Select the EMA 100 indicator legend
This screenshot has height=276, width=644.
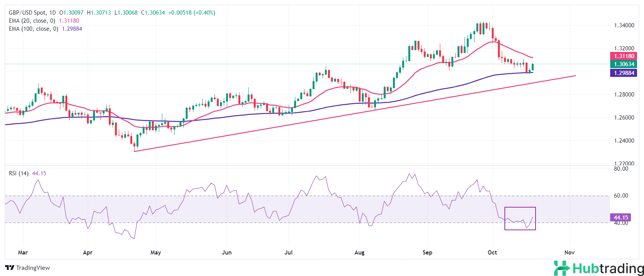point(33,29)
